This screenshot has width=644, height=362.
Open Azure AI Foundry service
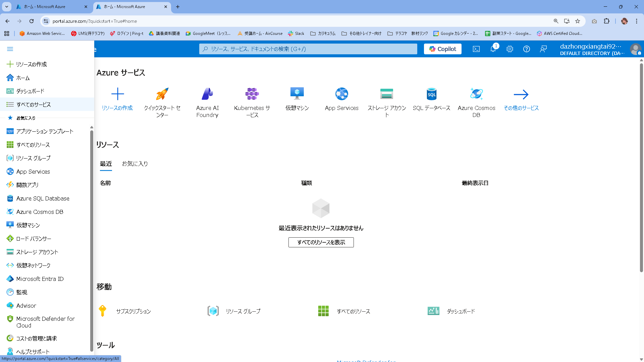(x=207, y=94)
